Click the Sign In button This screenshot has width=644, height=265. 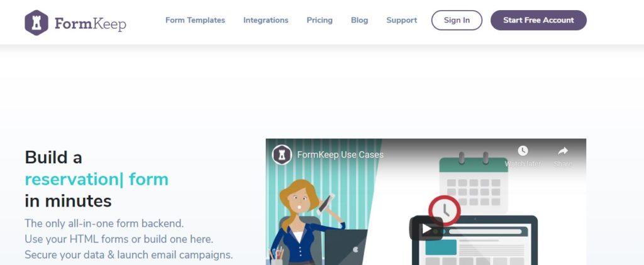click(457, 20)
